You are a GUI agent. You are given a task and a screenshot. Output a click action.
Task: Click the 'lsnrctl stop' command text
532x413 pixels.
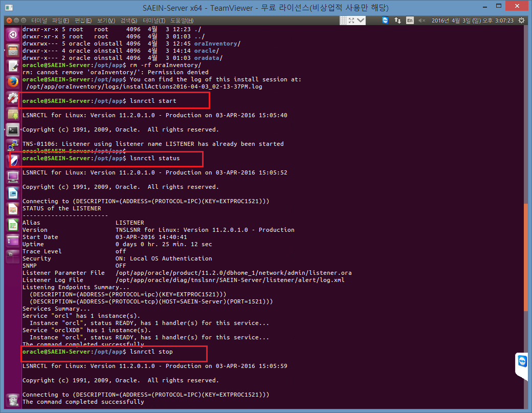(x=151, y=352)
